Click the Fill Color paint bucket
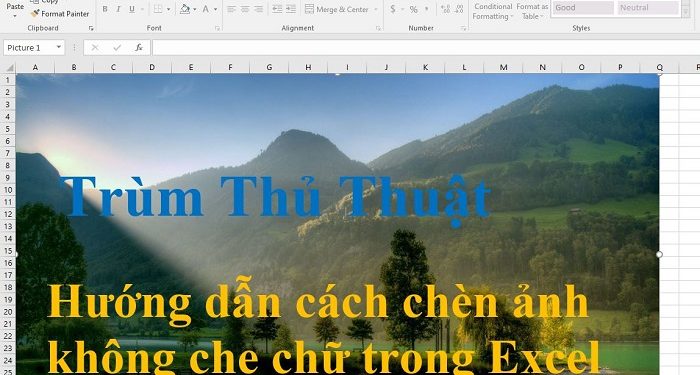Image resolution: width=700 pixels, height=375 pixels. pyautogui.click(x=185, y=9)
